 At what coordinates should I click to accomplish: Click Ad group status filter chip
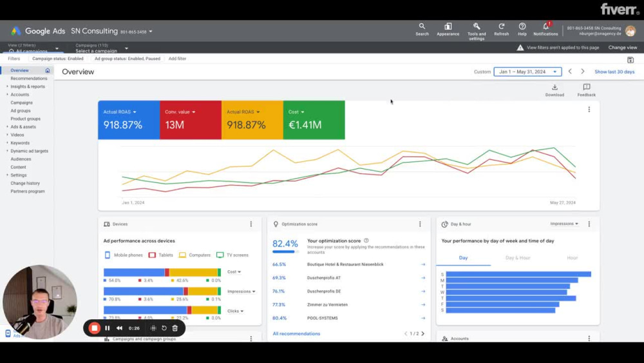click(128, 59)
